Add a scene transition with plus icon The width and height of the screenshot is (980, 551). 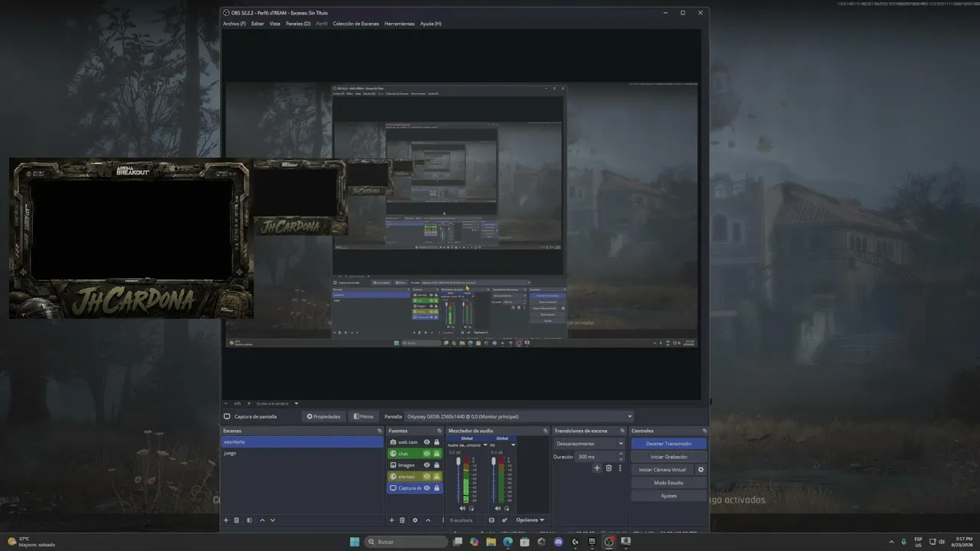(x=597, y=468)
